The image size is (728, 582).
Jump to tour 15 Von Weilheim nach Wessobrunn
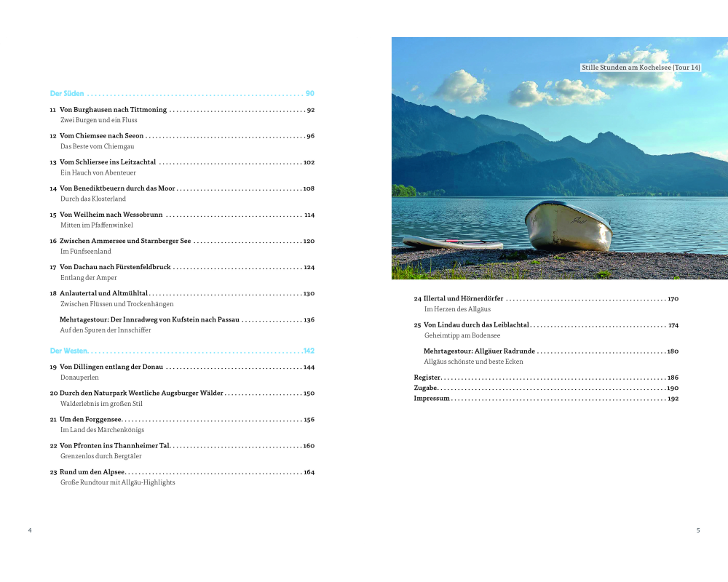pos(111,215)
